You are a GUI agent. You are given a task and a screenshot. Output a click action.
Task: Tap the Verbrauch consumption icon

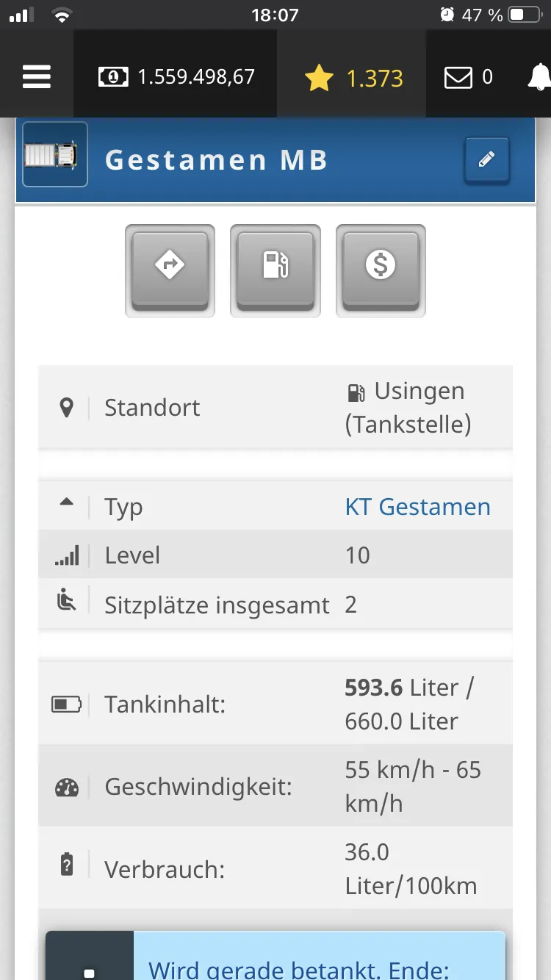(66, 865)
